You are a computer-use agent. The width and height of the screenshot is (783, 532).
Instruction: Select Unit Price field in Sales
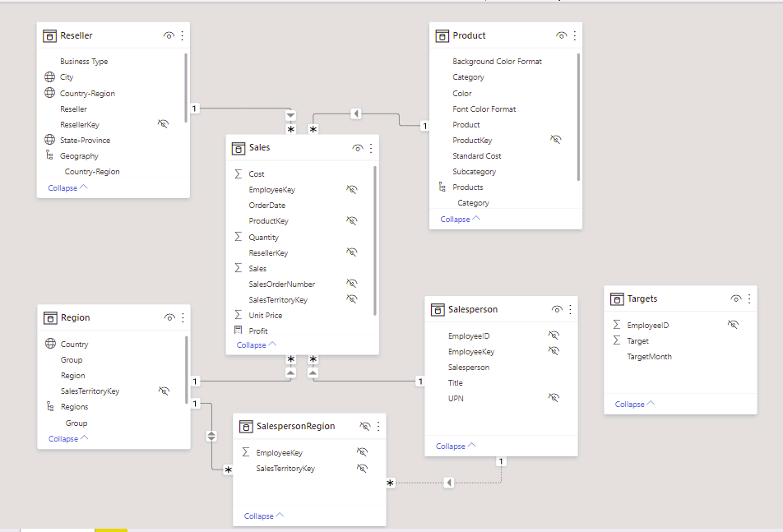click(x=266, y=316)
